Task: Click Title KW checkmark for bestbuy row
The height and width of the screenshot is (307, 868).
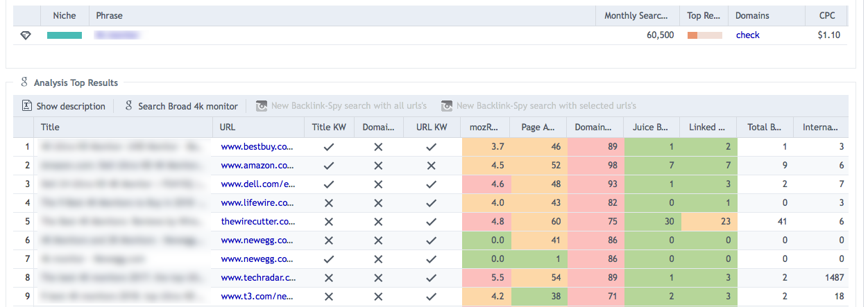Action: (329, 147)
